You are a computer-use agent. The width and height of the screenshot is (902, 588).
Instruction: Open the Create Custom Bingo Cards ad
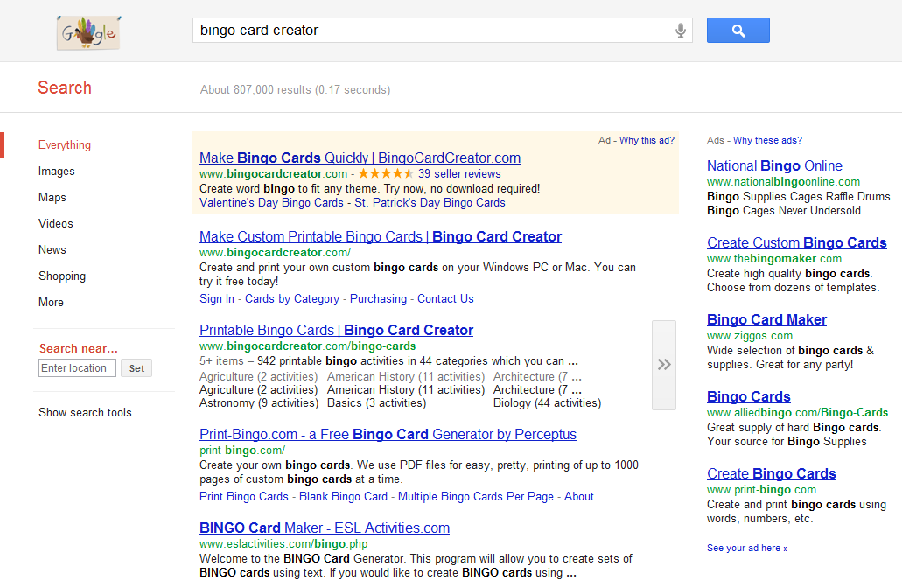[797, 242]
